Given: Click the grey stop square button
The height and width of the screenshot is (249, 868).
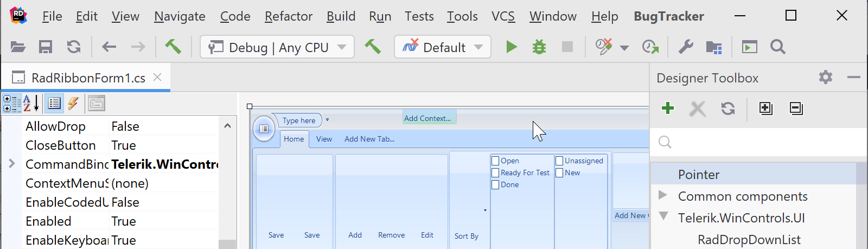Looking at the screenshot, I should [567, 47].
